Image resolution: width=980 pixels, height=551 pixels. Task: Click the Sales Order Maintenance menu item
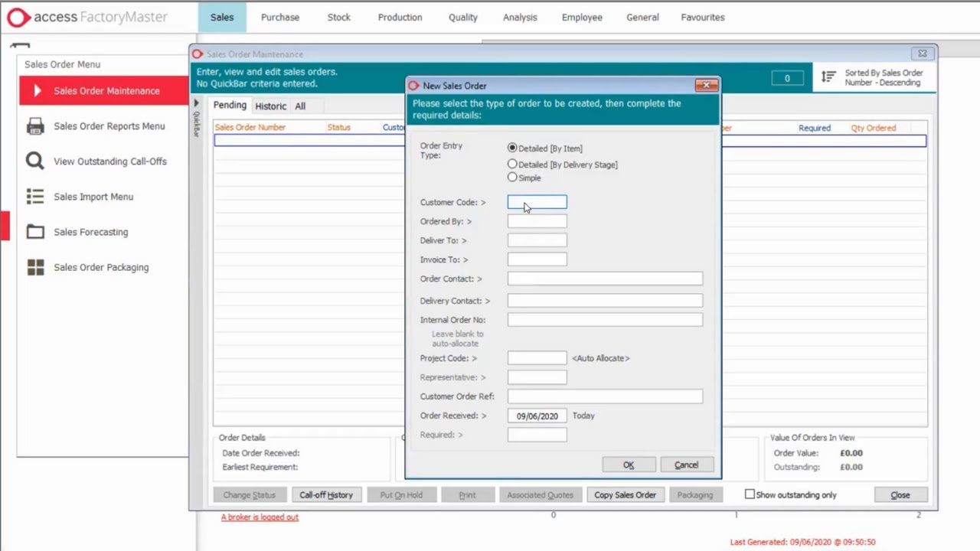(x=104, y=91)
